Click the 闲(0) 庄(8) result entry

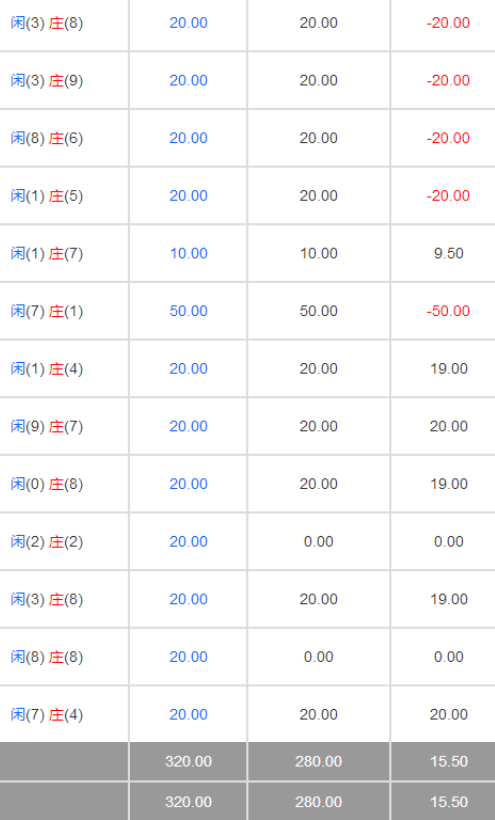(x=47, y=484)
